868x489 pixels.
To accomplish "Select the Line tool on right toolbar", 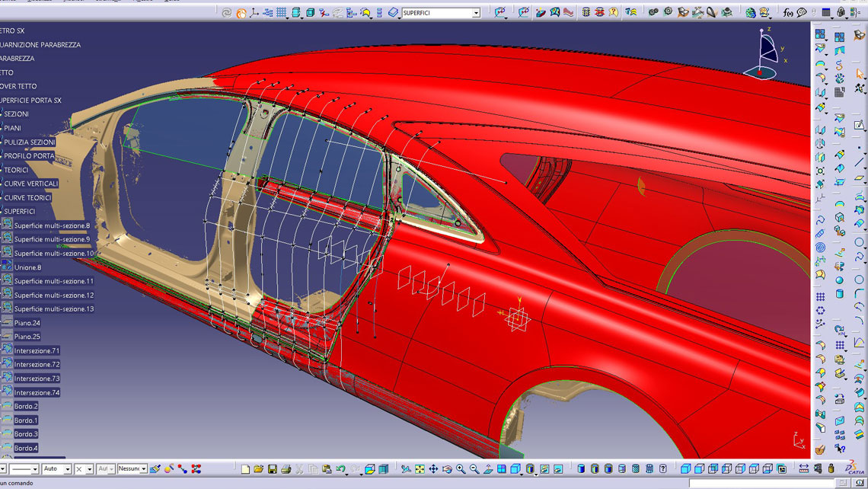I will coord(859,162).
